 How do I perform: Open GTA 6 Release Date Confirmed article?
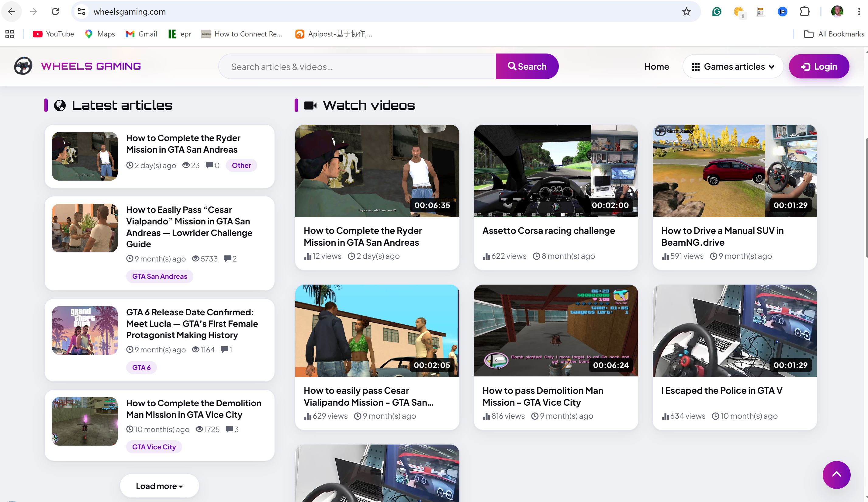coord(192,324)
